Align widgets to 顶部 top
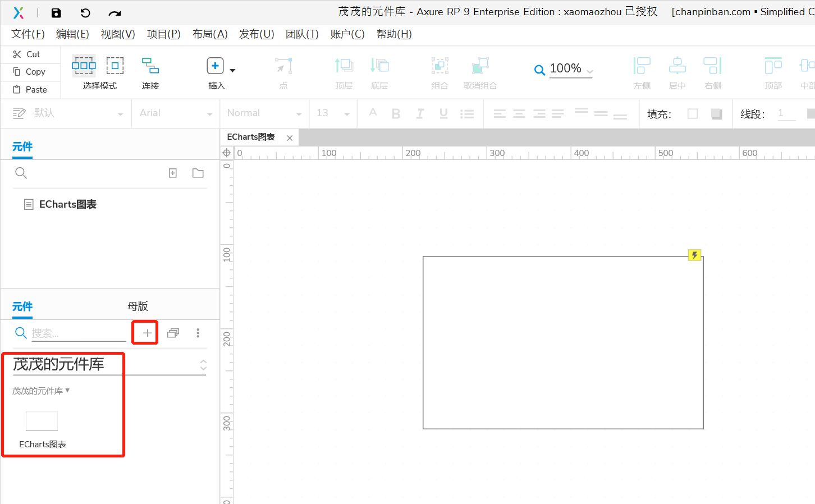This screenshot has width=815, height=504. pyautogui.click(x=773, y=66)
